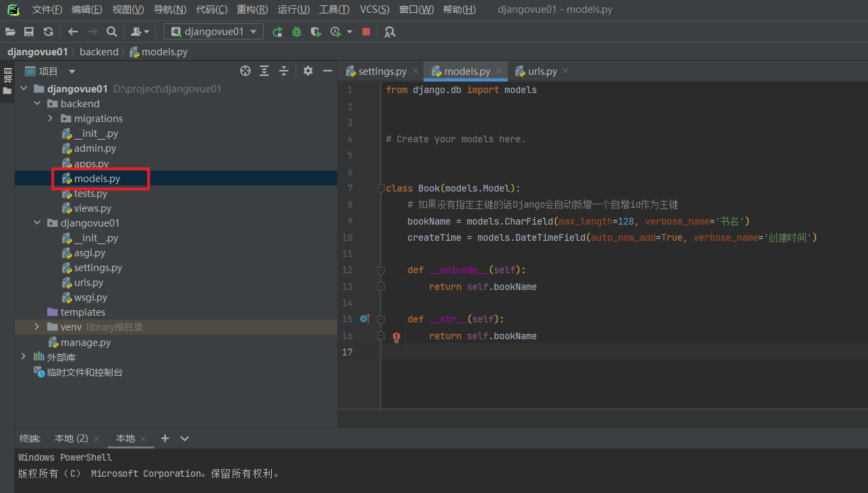Viewport: 868px width, 493px height.
Task: Open project panel settings gear
Action: (x=308, y=71)
